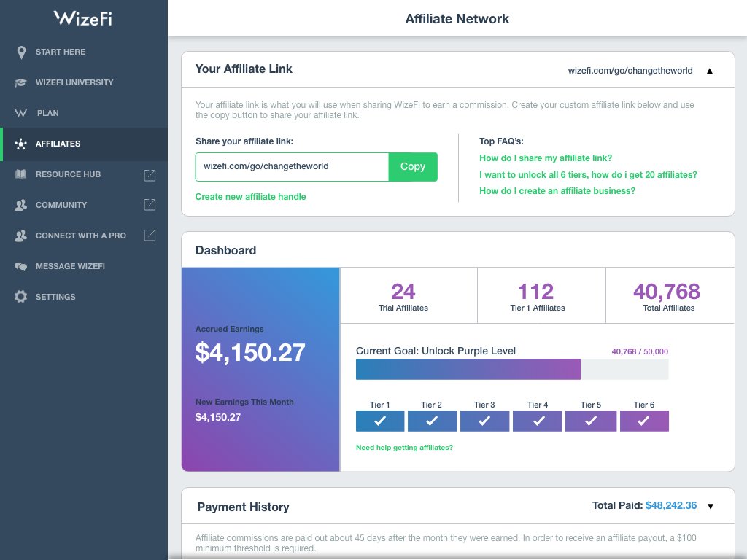Click the green Copy button

413,167
